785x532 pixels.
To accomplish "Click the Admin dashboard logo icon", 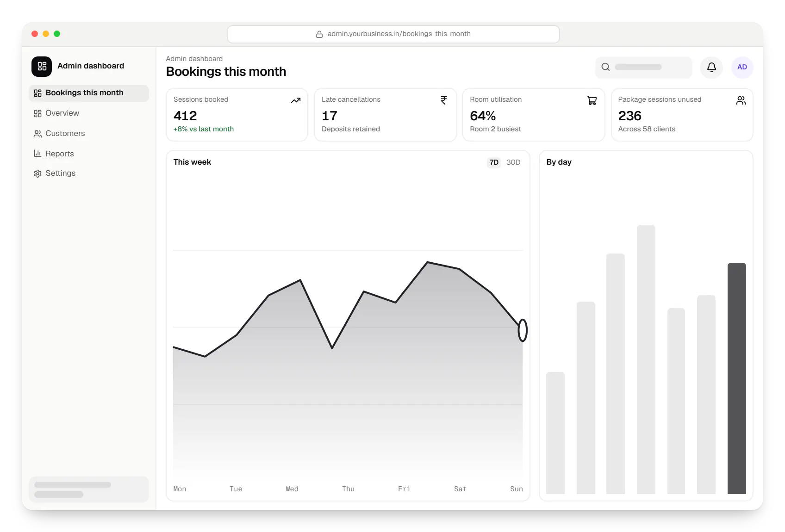I will [x=42, y=66].
